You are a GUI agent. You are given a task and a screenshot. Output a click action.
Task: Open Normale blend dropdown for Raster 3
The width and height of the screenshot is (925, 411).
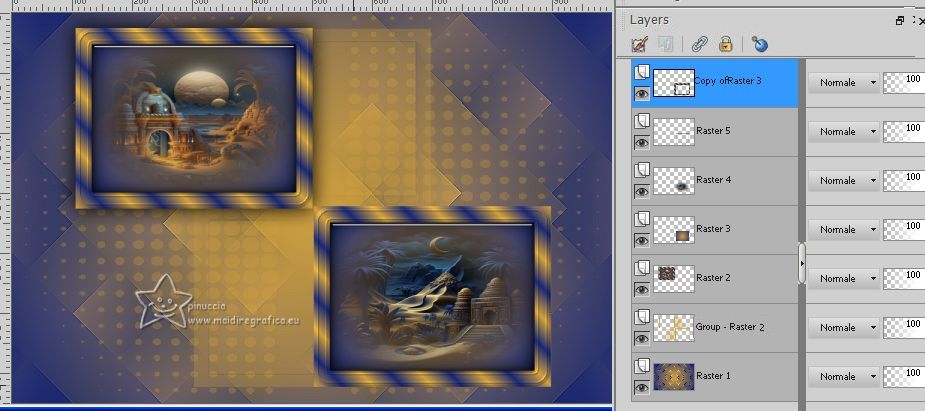pos(843,229)
